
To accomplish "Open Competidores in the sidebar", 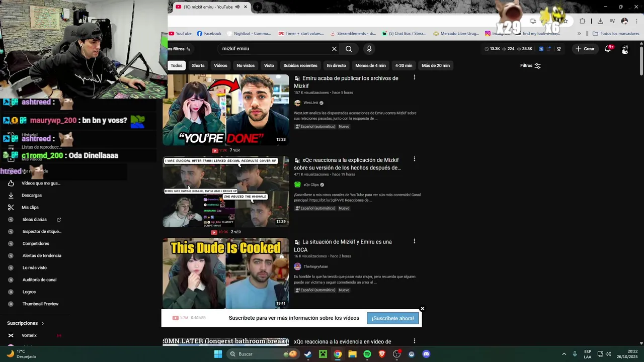I will click(x=35, y=243).
